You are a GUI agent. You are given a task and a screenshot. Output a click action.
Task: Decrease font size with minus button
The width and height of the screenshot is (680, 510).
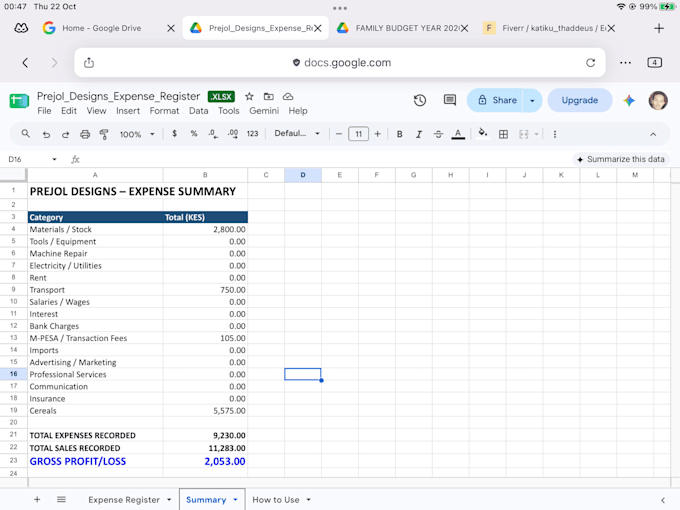[339, 134]
